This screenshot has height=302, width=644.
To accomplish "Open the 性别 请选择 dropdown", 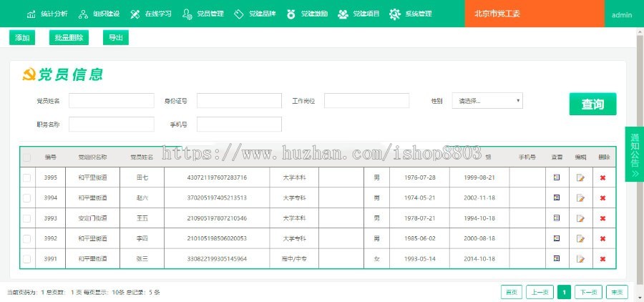I will click(487, 101).
